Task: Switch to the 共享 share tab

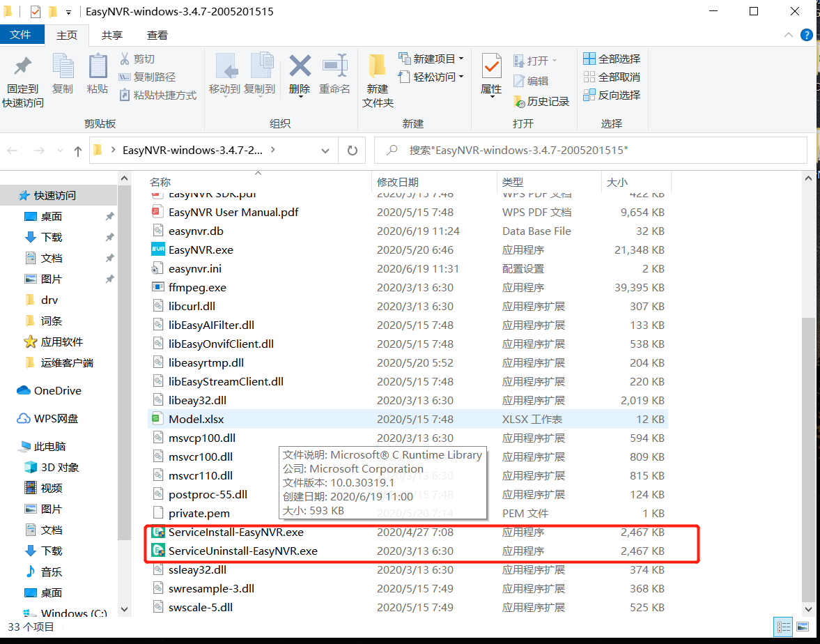Action: 112,35
